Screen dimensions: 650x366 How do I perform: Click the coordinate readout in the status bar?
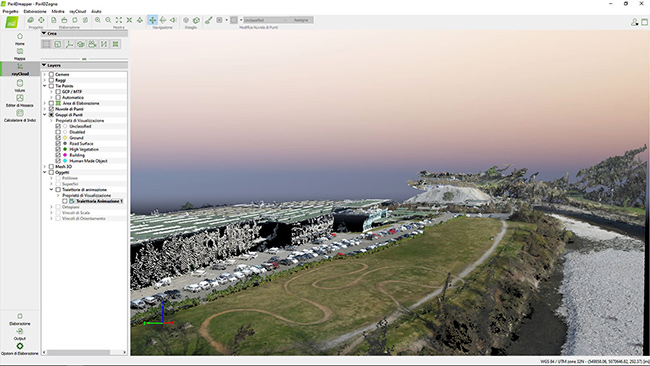(594, 362)
